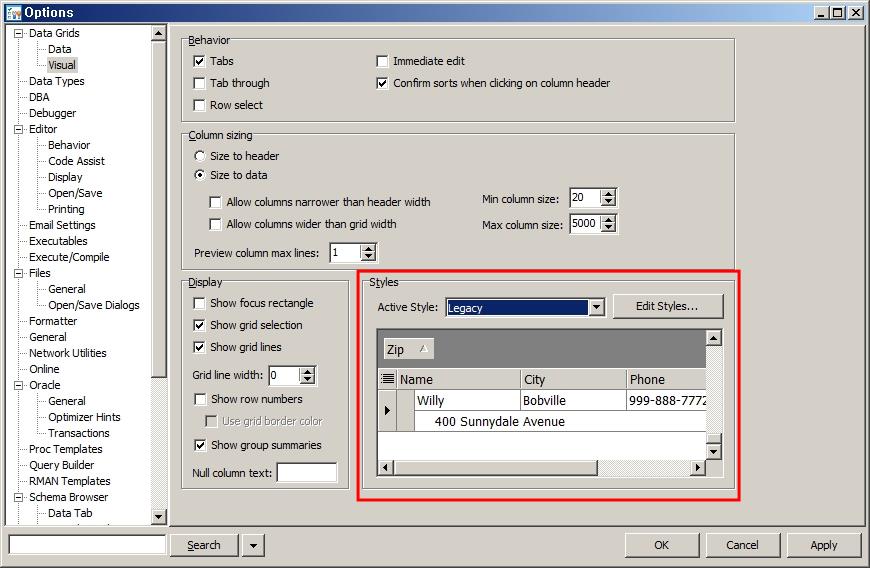Click the grid column chooser icon beside Name
Image resolution: width=870 pixels, height=568 pixels.
pyautogui.click(x=388, y=380)
